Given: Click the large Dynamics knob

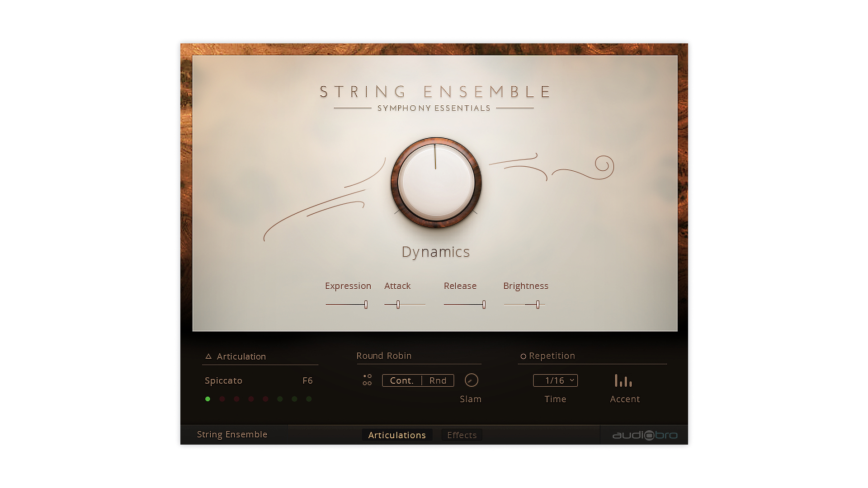Looking at the screenshot, I should [436, 183].
